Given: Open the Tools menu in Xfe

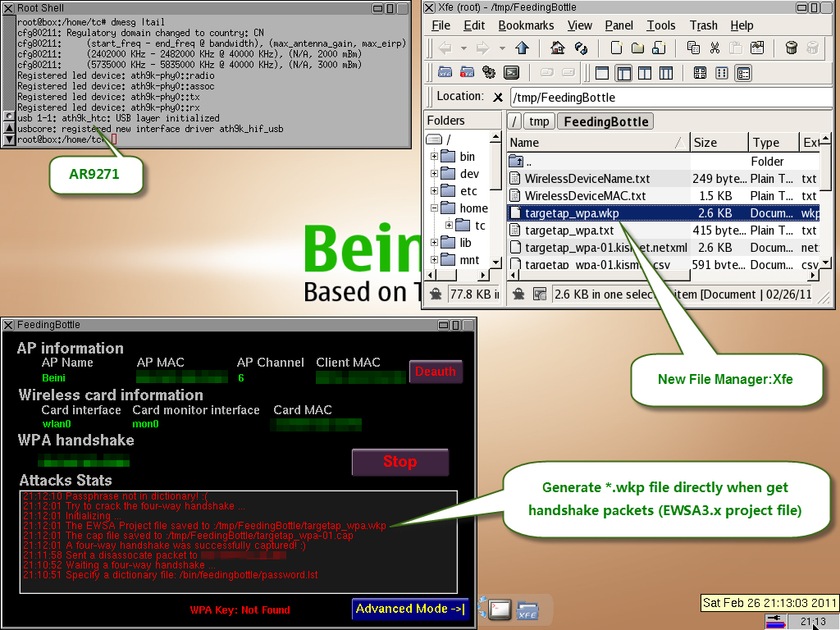Looking at the screenshot, I should pos(661,25).
